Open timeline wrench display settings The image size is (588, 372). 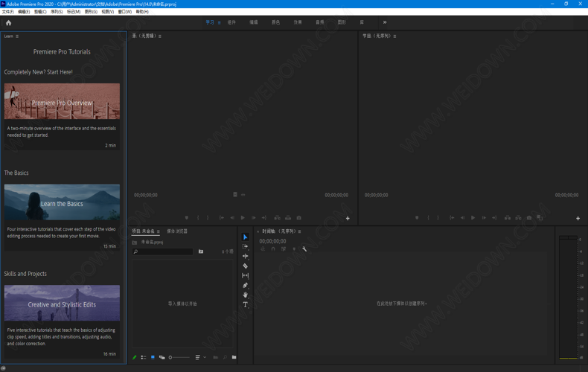(x=304, y=249)
